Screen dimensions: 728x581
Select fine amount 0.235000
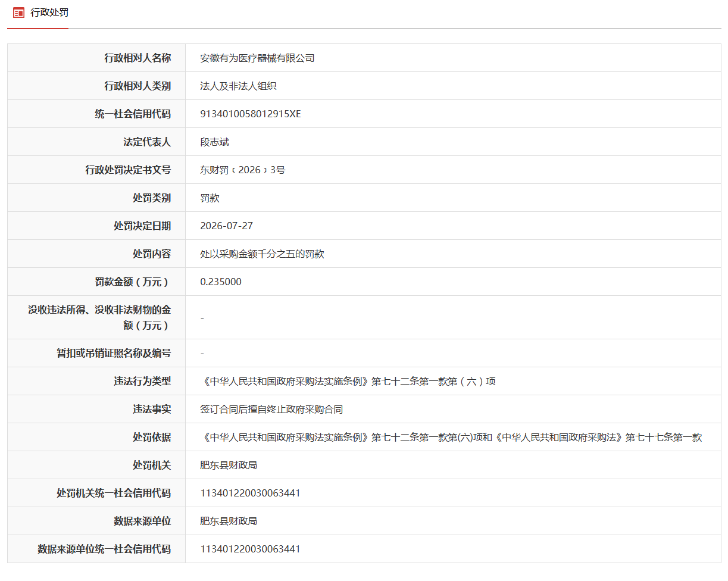[221, 282]
